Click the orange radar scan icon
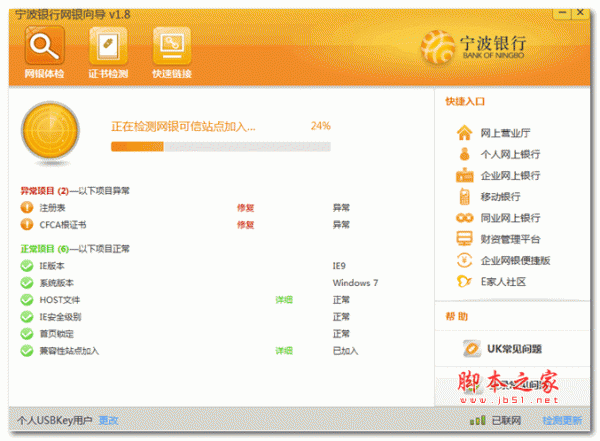This screenshot has width=600, height=441. point(50,131)
